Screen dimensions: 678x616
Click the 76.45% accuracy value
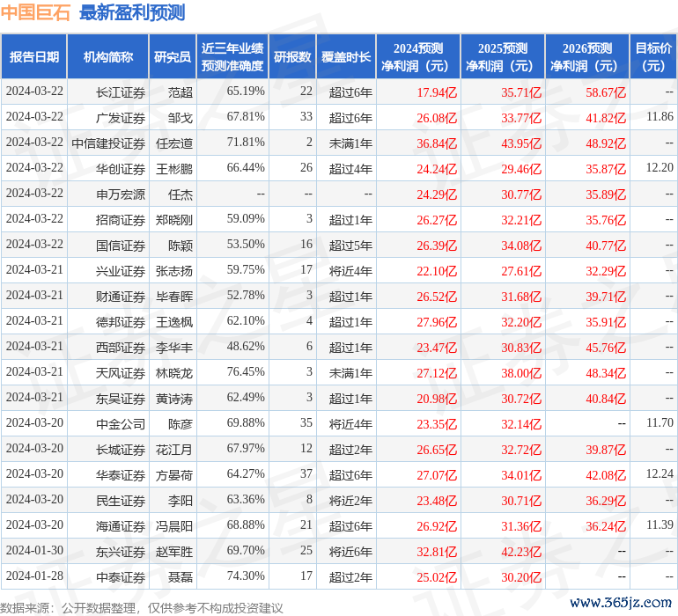click(246, 372)
